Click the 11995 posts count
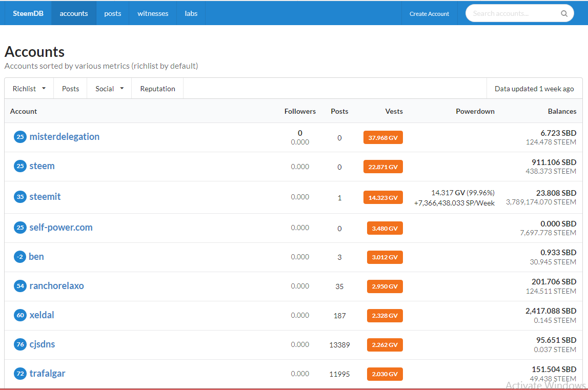This screenshot has height=390, width=588. click(x=339, y=374)
